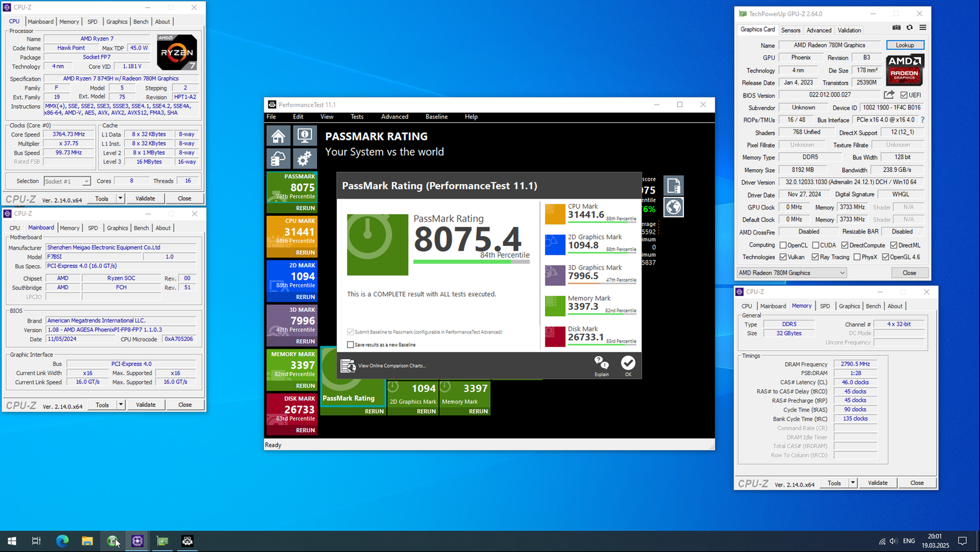Expand the Tools dropdown arrow in the Memory window
Image resolution: width=980 pixels, height=552 pixels.
coord(852,483)
